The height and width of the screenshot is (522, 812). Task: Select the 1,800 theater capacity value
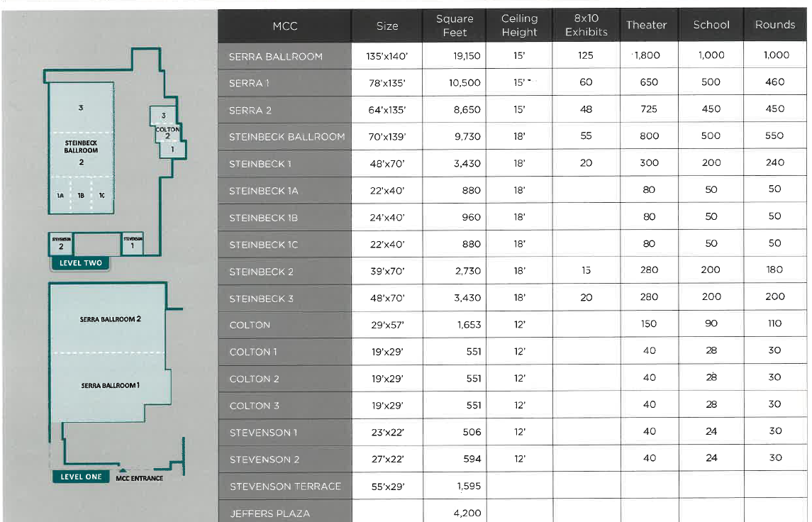(x=647, y=55)
